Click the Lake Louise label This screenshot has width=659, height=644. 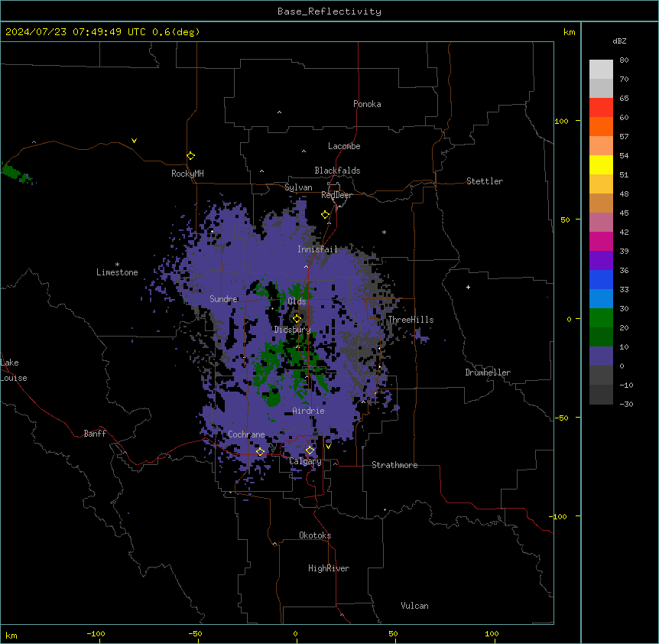(x=14, y=370)
